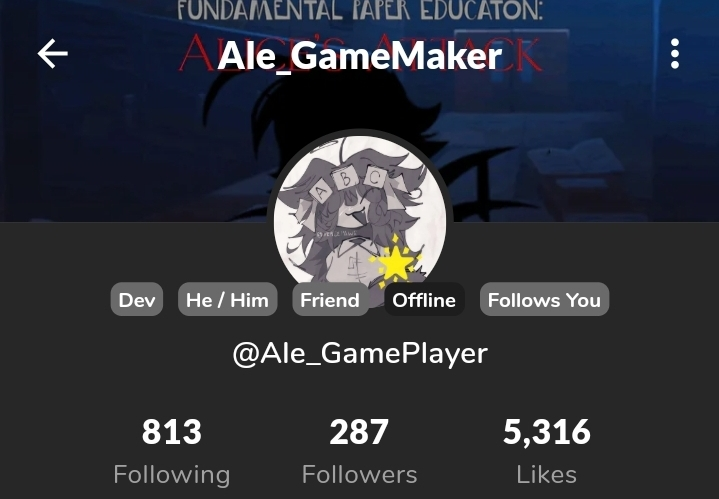Tap the yellow star badge on the avatar
The image size is (719, 499).
point(395,263)
